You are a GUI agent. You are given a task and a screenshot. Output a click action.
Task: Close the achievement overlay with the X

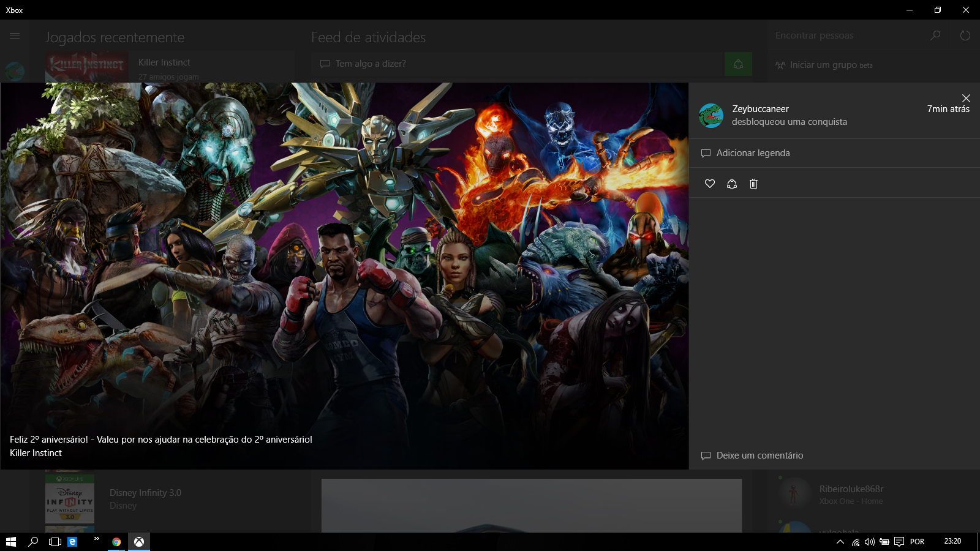coord(966,99)
